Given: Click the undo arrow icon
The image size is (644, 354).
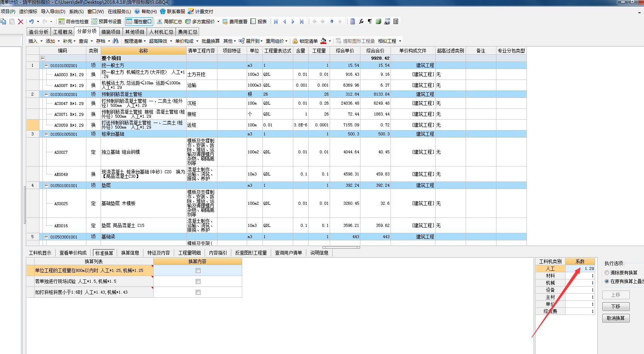Looking at the screenshot, I should (x=32, y=21).
